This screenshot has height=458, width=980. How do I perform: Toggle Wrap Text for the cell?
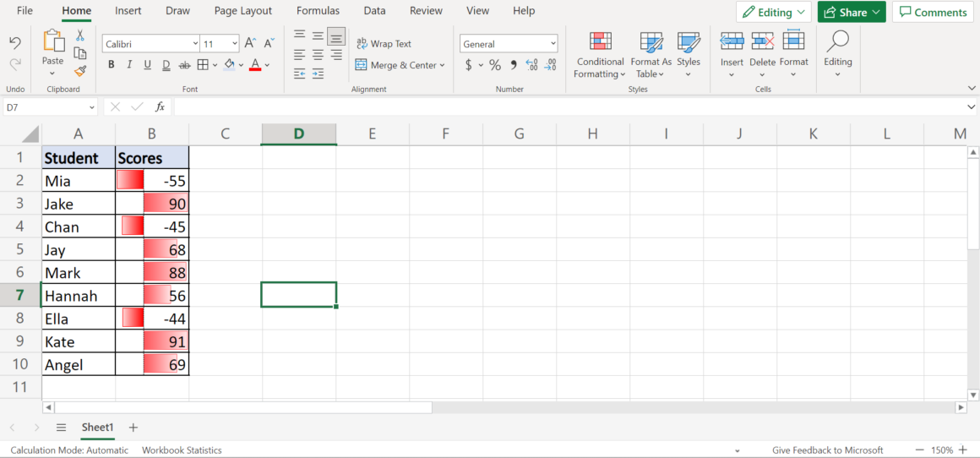point(384,44)
